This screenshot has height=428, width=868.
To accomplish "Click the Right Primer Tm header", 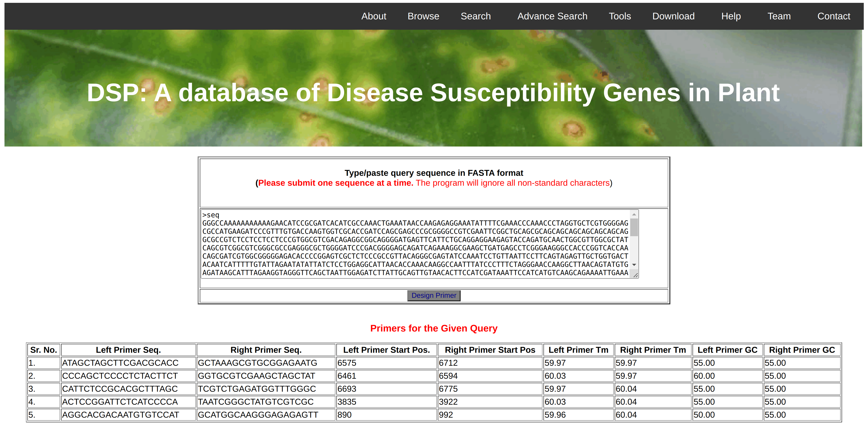I will click(x=653, y=350).
